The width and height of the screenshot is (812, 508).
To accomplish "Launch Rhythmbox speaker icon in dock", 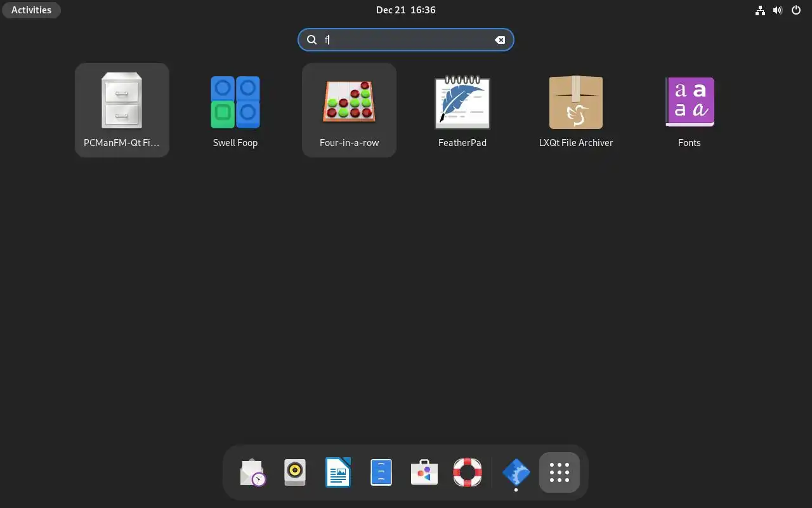I will (x=295, y=472).
